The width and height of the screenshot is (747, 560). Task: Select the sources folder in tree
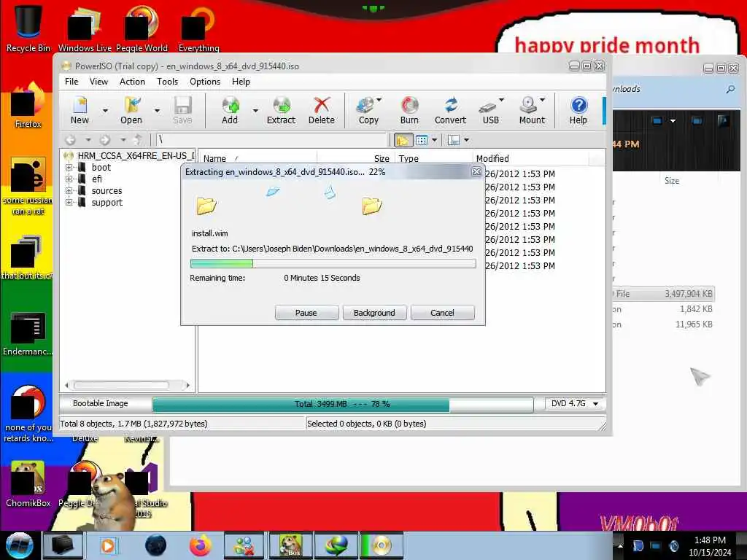click(107, 191)
